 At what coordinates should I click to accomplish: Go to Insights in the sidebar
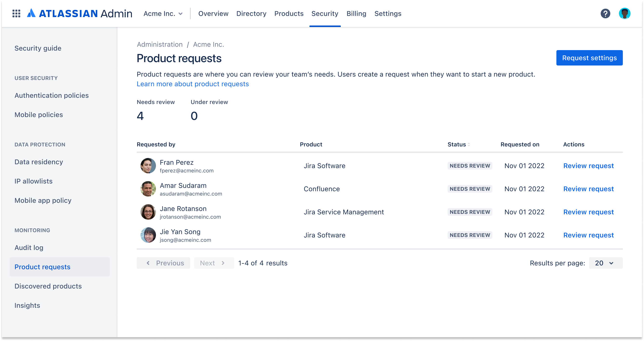coord(27,305)
